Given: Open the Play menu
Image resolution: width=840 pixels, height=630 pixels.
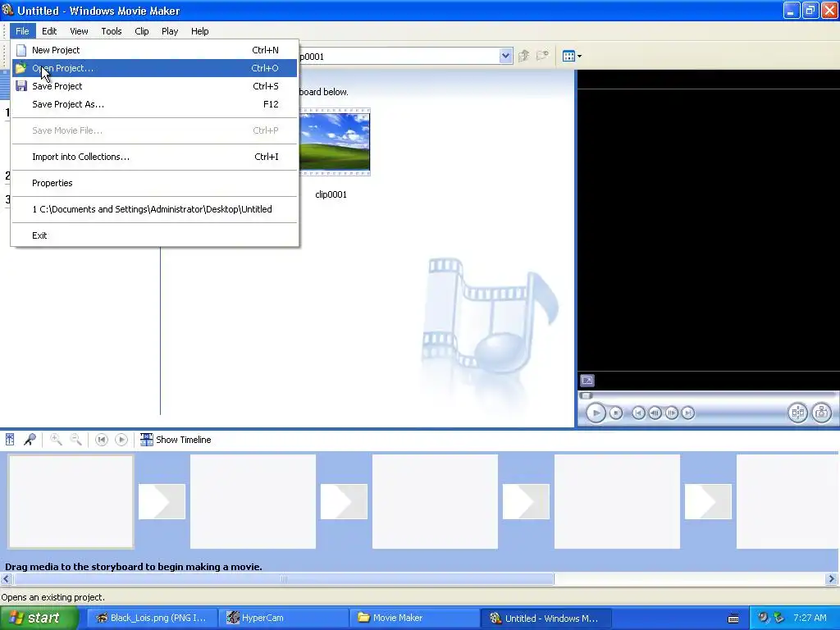Looking at the screenshot, I should click(x=170, y=31).
